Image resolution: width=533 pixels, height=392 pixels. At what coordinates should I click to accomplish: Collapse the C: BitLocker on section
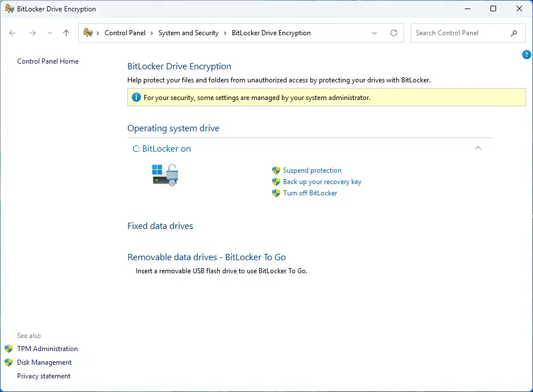[478, 148]
